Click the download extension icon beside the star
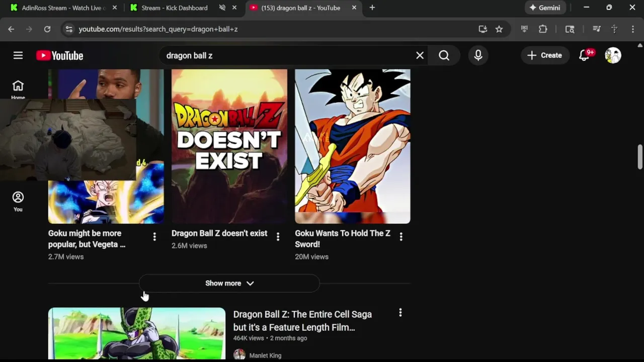 (x=524, y=29)
